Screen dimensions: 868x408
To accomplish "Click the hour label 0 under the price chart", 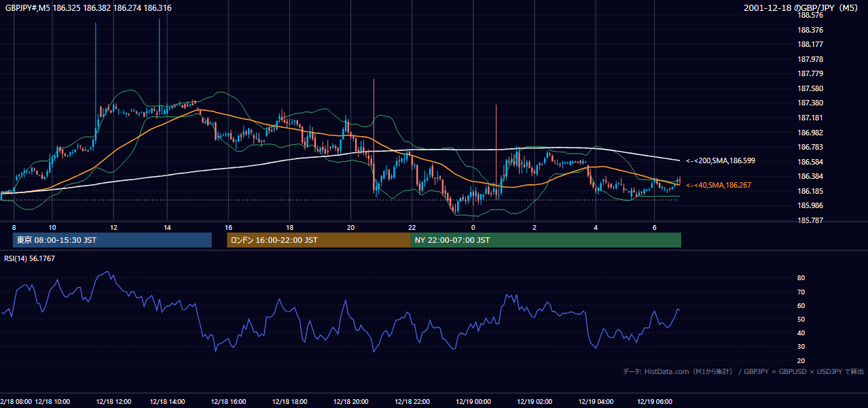I will point(473,227).
